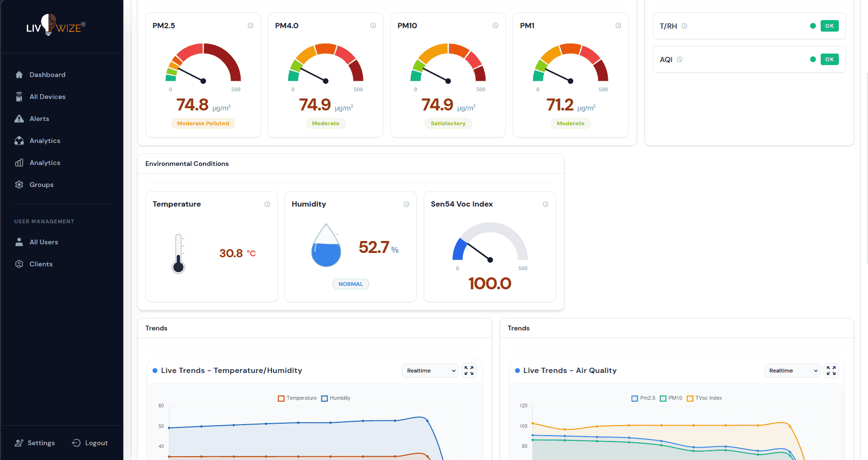Toggle Temperature series in chart legend
Viewport: 868px width, 460px height.
point(297,398)
